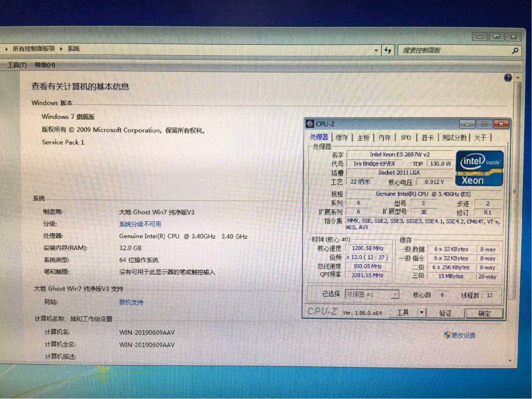Open the 关于 tab in CPU-Z

(480, 137)
